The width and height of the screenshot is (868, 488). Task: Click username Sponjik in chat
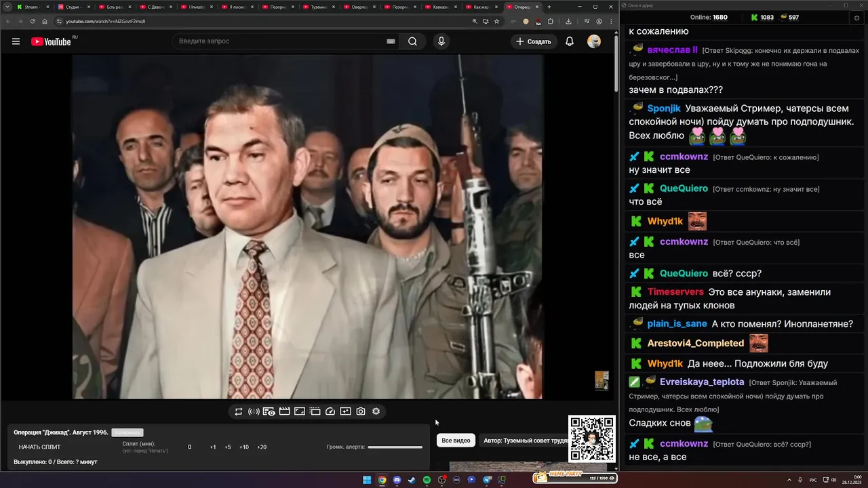point(664,108)
